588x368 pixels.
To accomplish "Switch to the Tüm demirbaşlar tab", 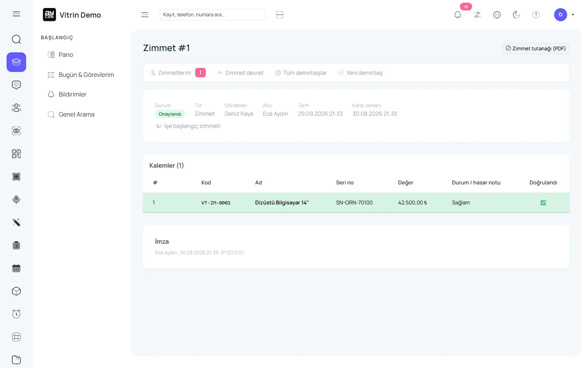I will pos(301,73).
